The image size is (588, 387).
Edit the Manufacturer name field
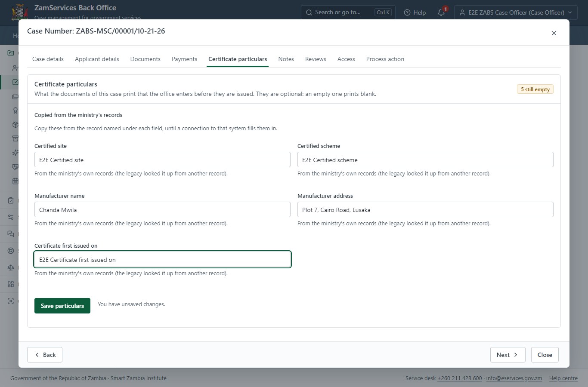click(162, 209)
